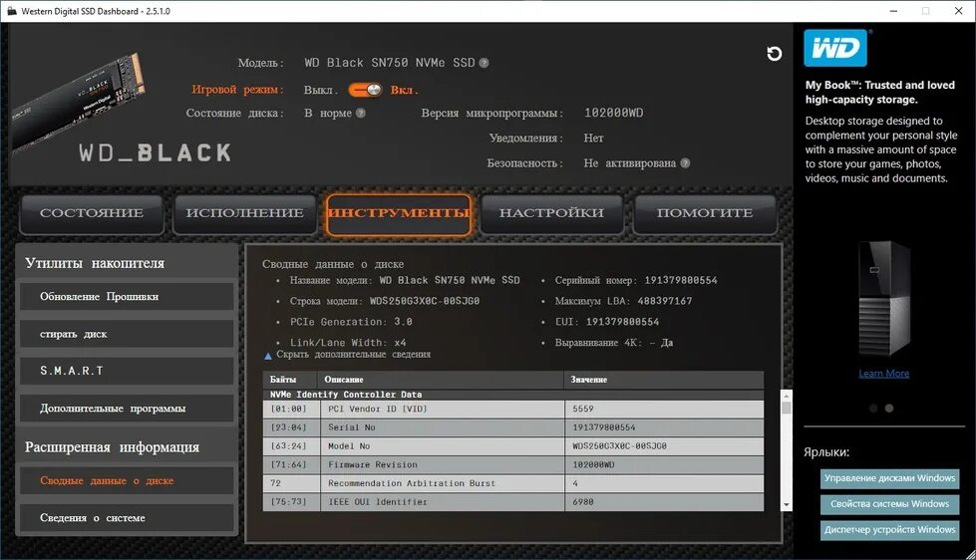
Task: Click serial number '191379800554' in summary
Action: (680, 281)
